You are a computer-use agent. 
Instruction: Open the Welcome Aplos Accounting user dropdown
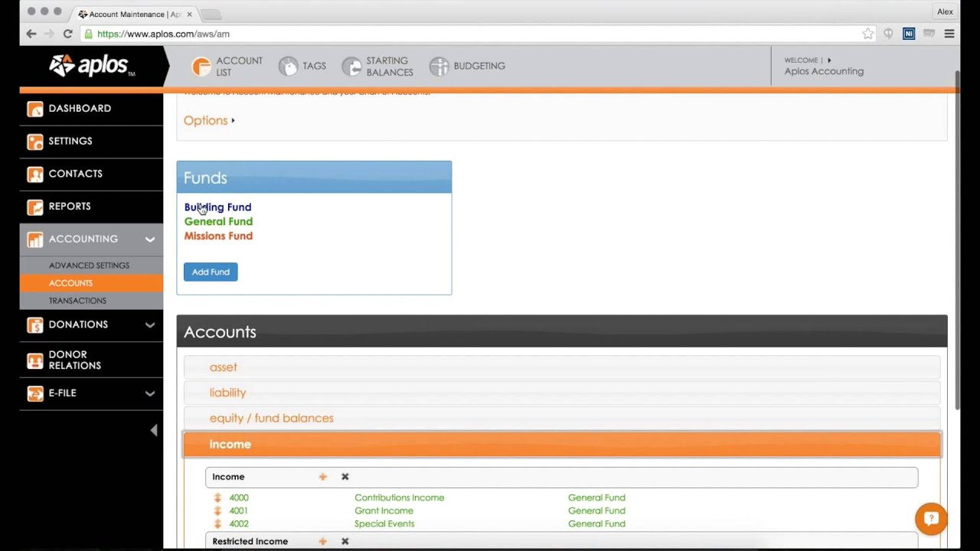click(x=823, y=66)
